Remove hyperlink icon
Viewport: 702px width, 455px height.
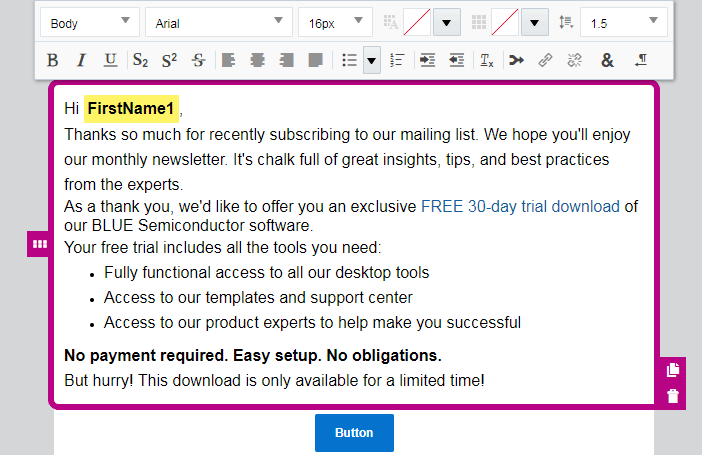[574, 60]
